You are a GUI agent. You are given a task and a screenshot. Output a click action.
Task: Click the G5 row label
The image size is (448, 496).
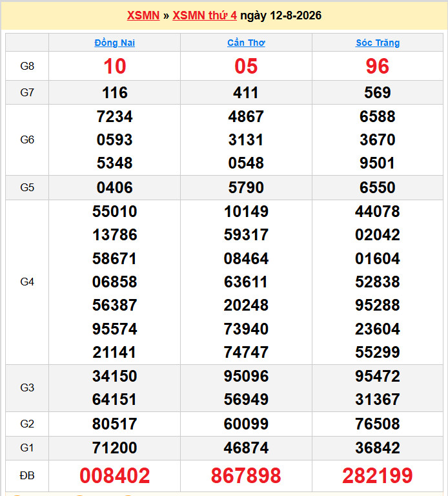[x=27, y=187]
